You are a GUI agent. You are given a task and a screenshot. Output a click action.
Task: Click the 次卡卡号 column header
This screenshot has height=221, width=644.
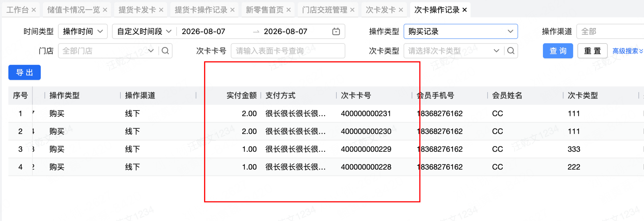pos(356,95)
